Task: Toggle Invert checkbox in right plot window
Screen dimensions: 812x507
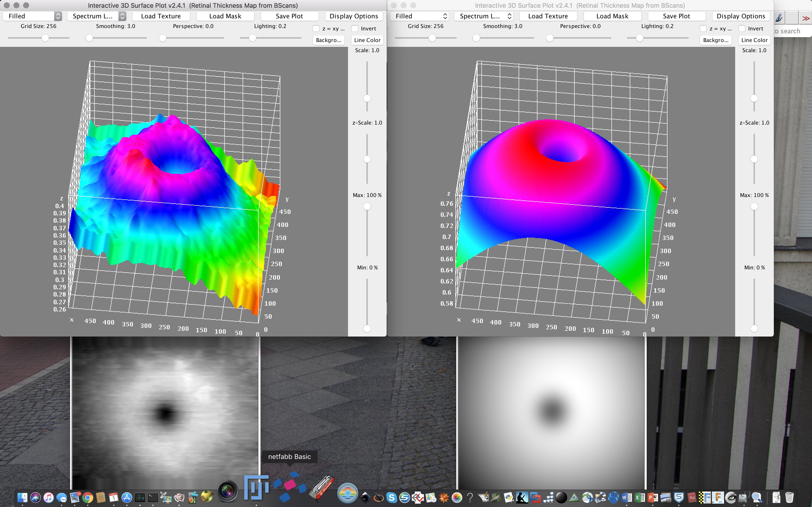Action: 742,29
